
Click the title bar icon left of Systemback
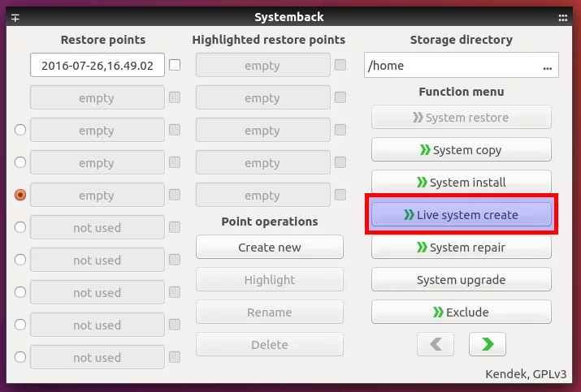tap(15, 18)
